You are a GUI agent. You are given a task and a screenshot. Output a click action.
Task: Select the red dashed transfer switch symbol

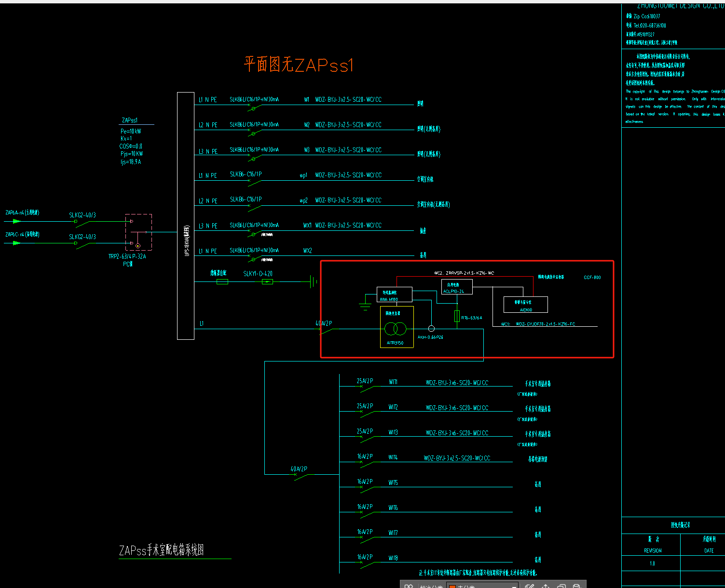point(138,232)
